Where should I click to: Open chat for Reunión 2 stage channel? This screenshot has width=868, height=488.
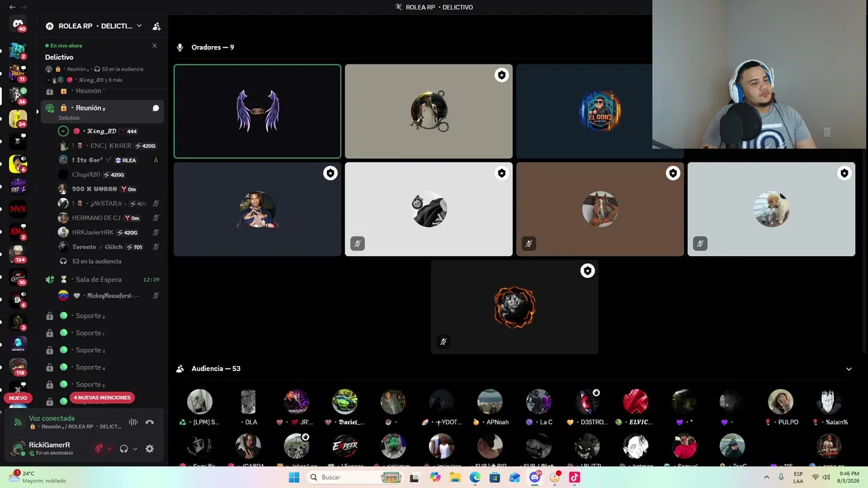coord(155,108)
